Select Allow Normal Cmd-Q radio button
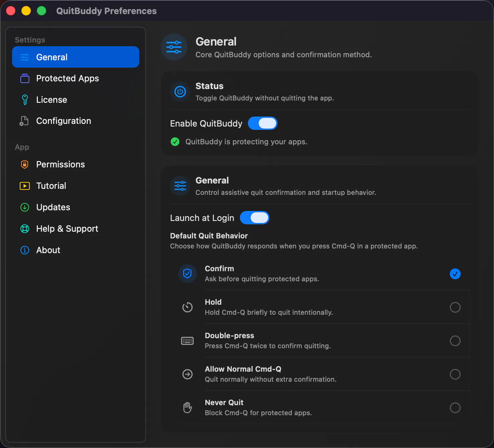Screen dimensions: 494x448 pos(455,374)
